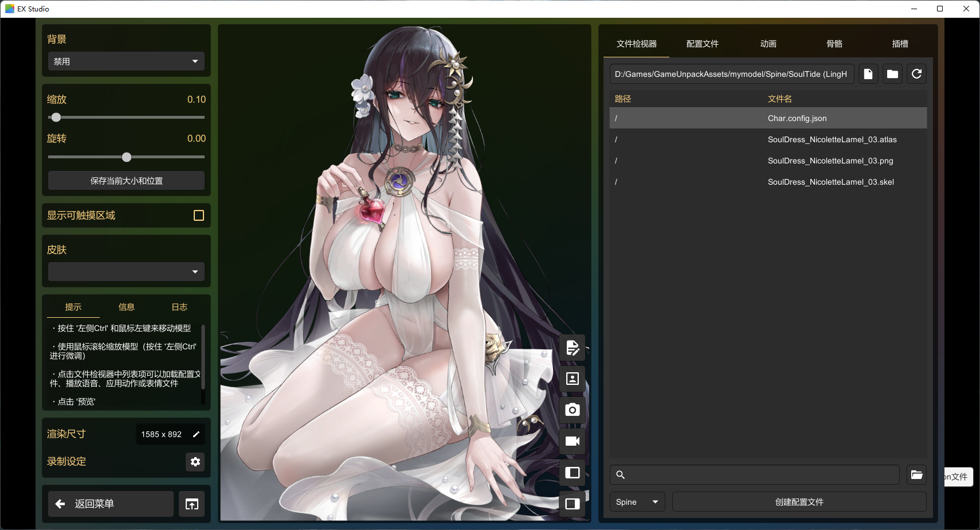Click the character model preview area
The height and width of the screenshot is (530, 980).
[x=405, y=273]
